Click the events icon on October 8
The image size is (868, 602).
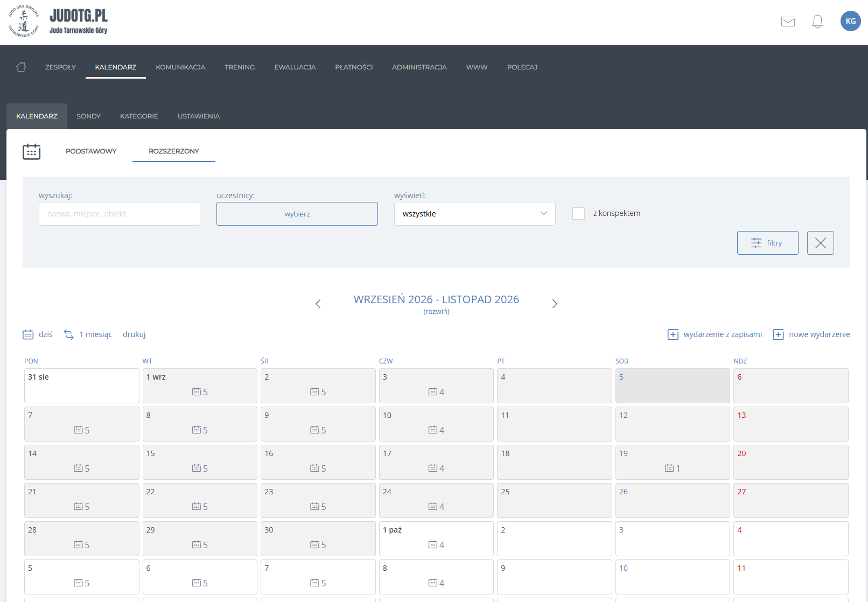click(433, 583)
